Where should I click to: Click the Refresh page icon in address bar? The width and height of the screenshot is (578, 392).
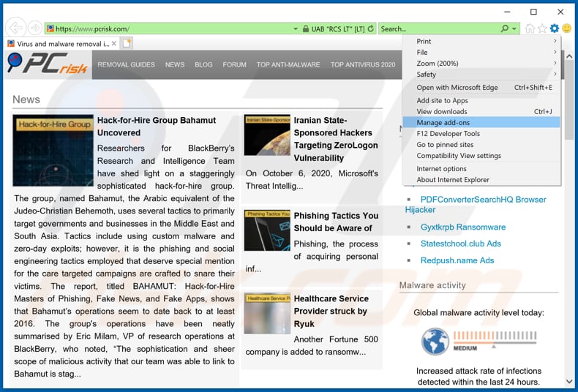(x=371, y=29)
